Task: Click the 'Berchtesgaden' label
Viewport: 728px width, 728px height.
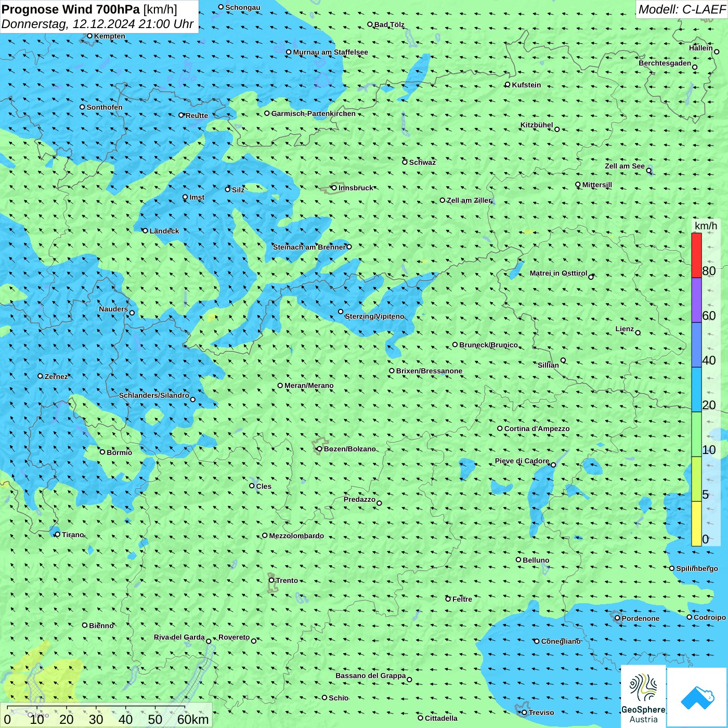Action: (665, 63)
